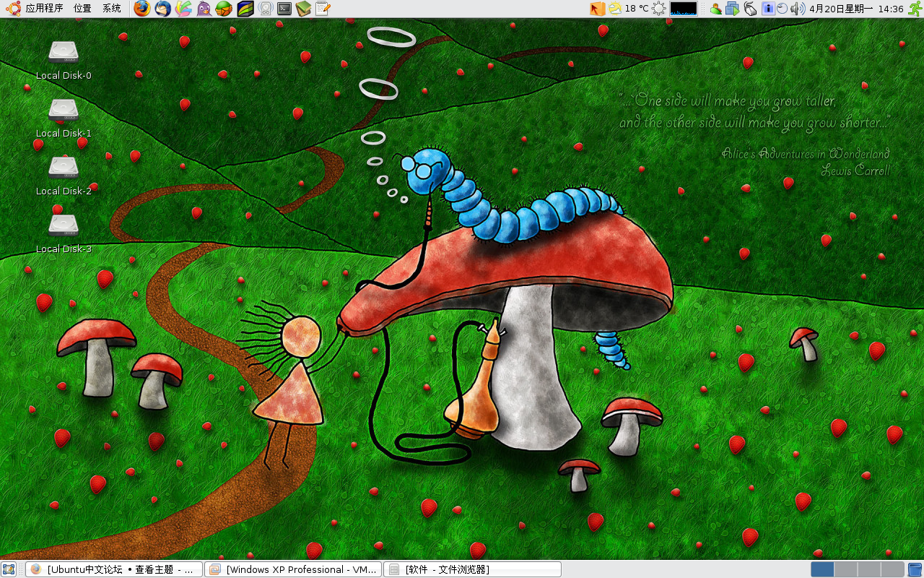The image size is (924, 578).
Task: Select the Local Disk-1 desktop icon
Action: coord(64,118)
